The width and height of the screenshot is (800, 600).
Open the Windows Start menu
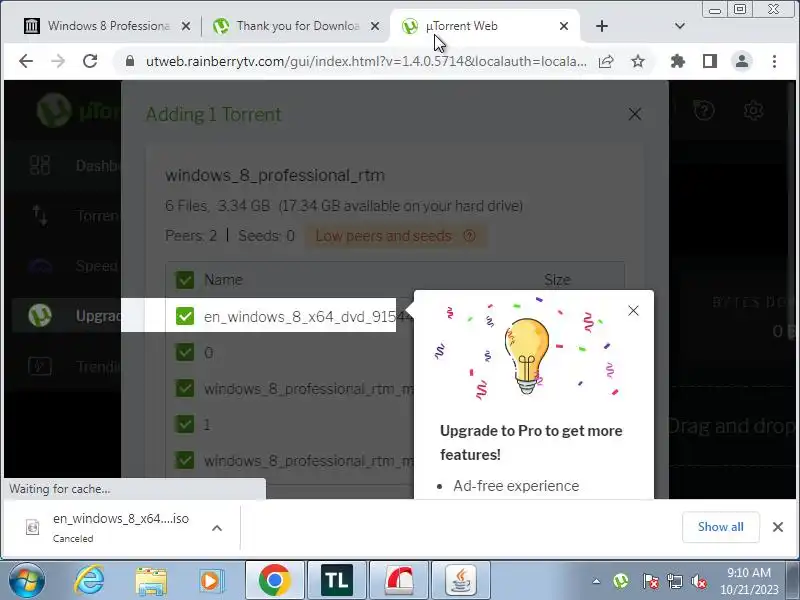click(x=26, y=580)
